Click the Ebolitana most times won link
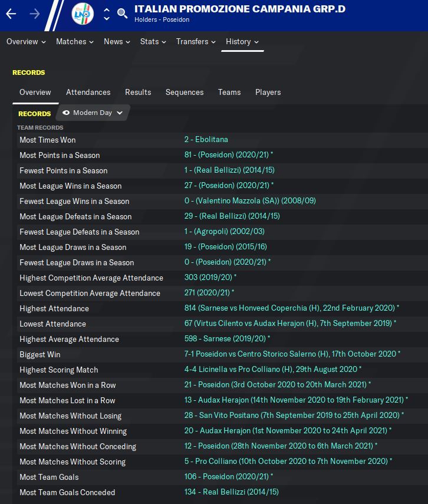Image resolution: width=428 pixels, height=504 pixels. pos(206,140)
